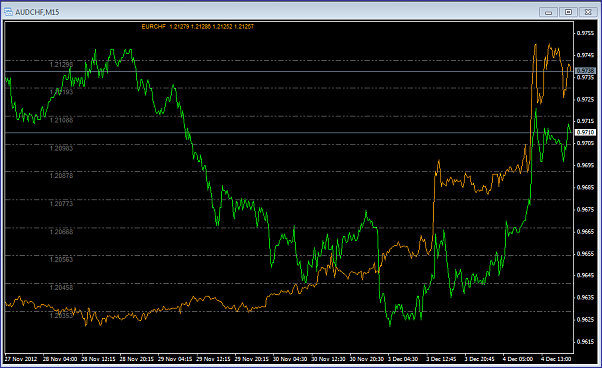Click the 0.9745 price scale label
602x368 pixels.
[585, 55]
